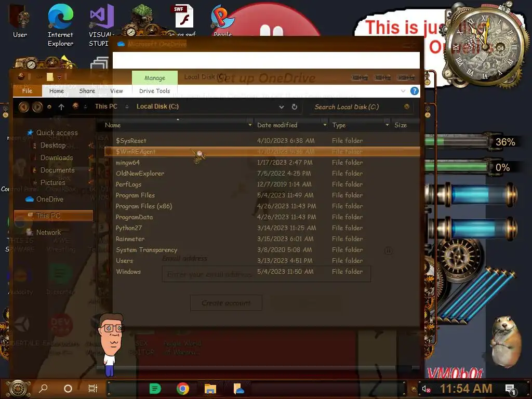Refresh the Local Disk (C:) view
Viewport: 532px width, 399px height.
coord(295,107)
